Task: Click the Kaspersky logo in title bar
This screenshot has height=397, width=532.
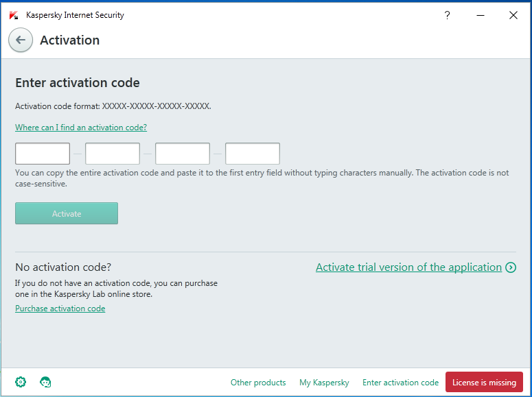Action: (x=14, y=15)
